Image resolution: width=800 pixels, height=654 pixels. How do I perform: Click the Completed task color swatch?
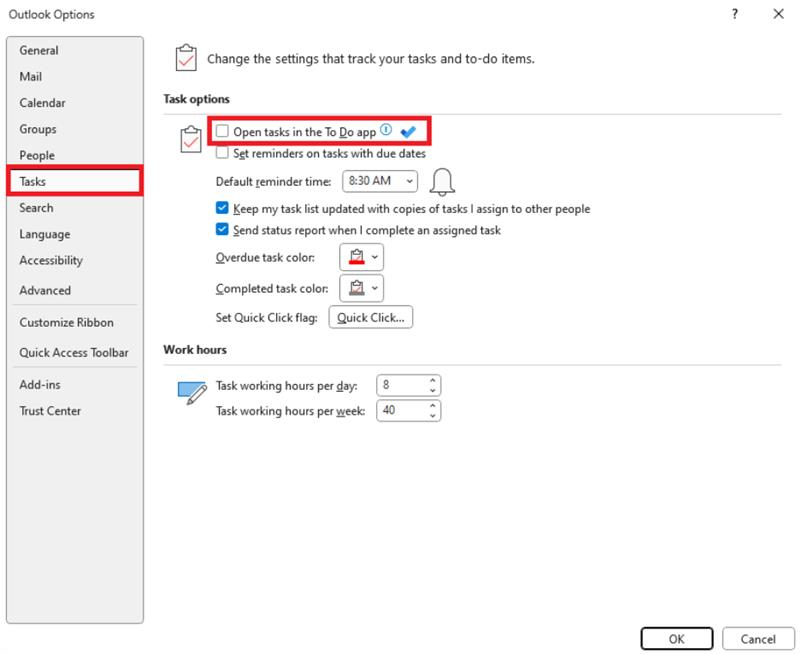tap(356, 288)
